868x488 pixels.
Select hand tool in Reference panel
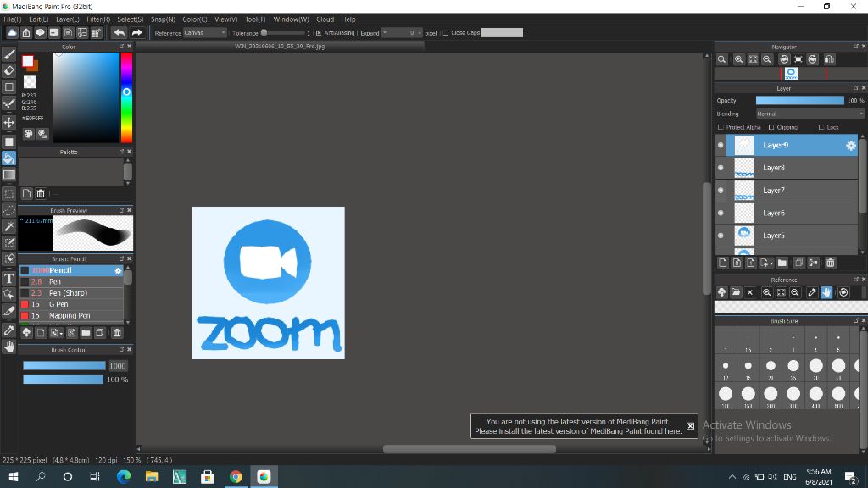point(826,292)
